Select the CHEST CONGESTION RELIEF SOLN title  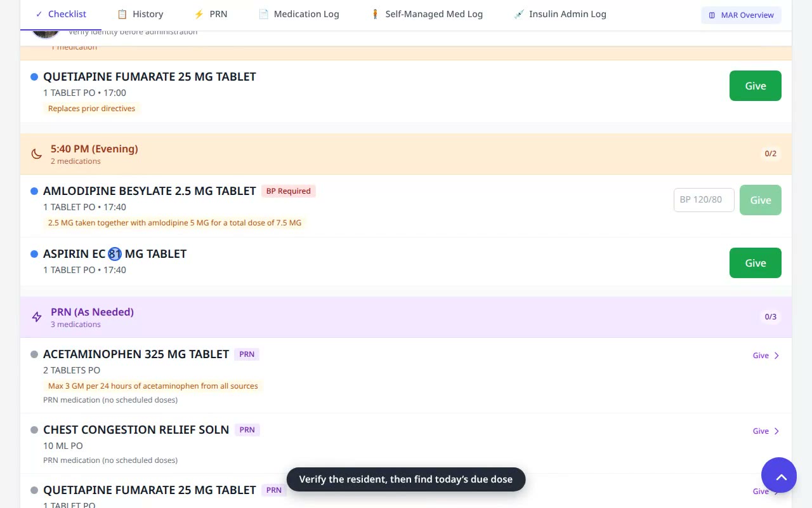click(136, 430)
